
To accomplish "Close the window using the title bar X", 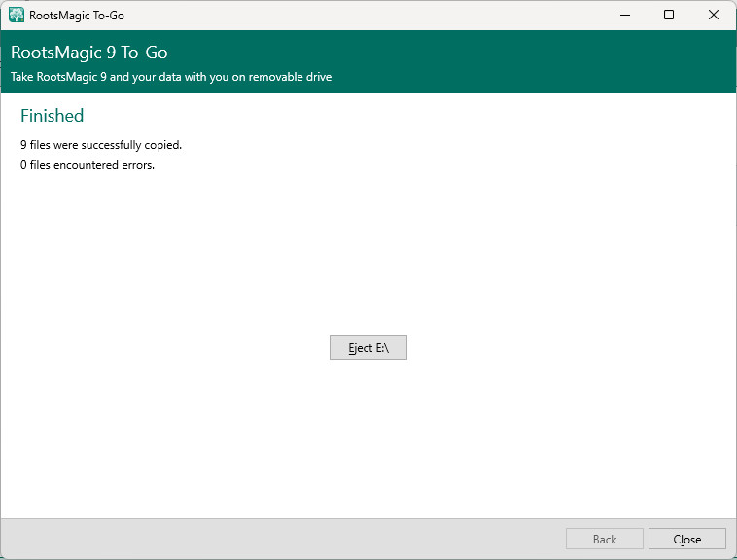I will (x=714, y=15).
